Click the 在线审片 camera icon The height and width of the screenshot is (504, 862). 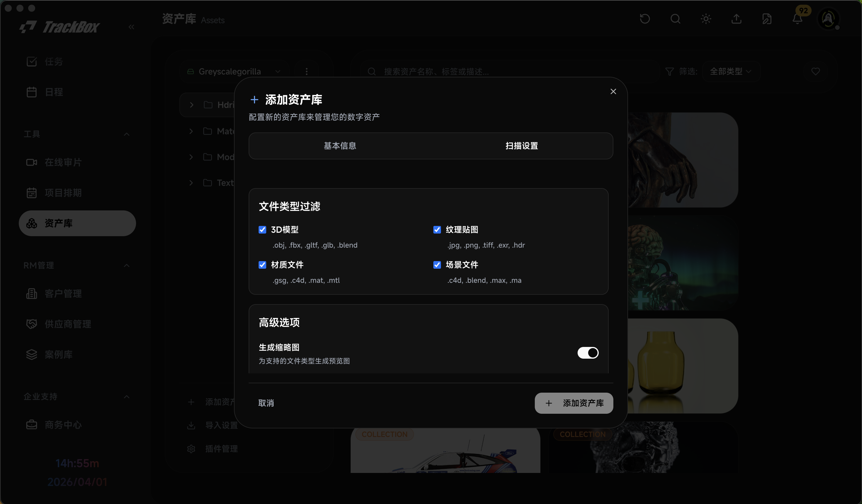click(x=31, y=162)
